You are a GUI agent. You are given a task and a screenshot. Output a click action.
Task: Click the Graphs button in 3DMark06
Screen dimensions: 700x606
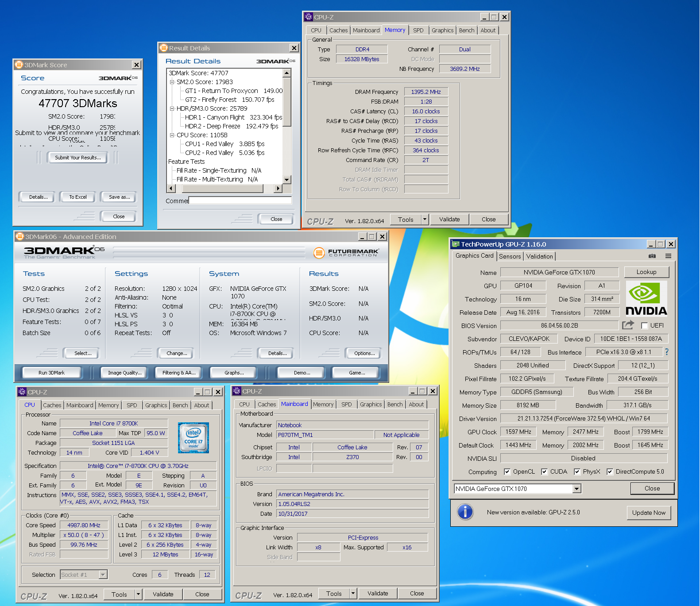[234, 373]
